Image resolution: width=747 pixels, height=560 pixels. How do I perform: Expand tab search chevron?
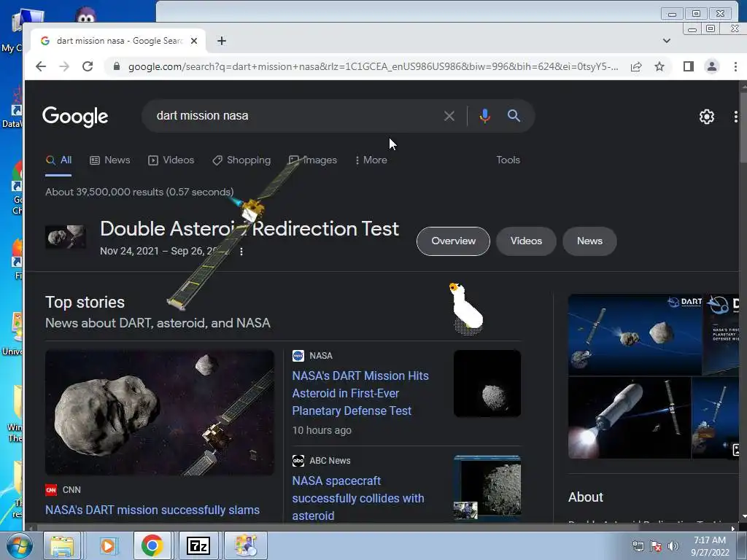click(667, 41)
